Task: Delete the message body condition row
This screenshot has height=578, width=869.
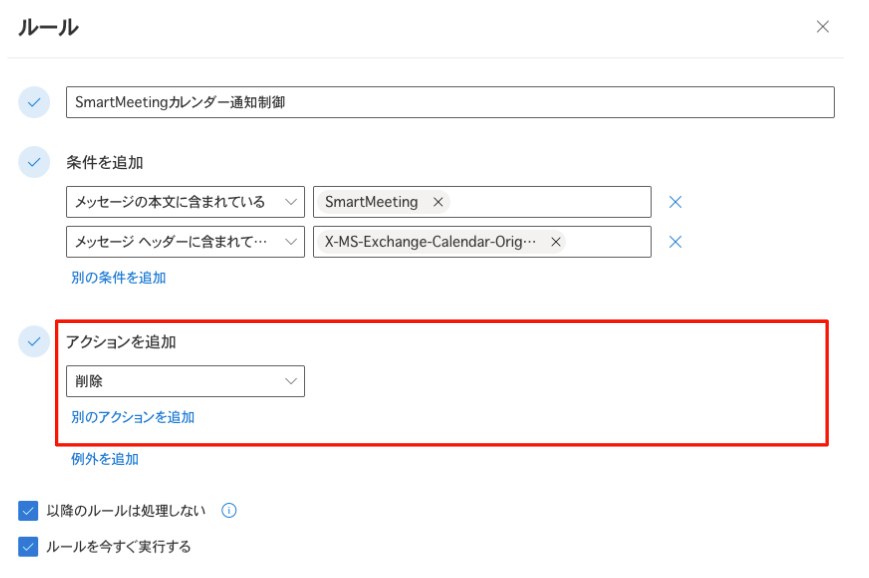Action: click(675, 202)
